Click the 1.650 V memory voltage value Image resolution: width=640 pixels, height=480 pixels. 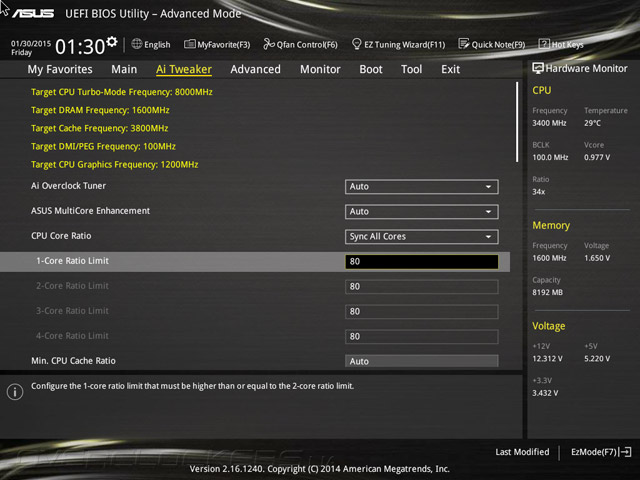click(597, 258)
